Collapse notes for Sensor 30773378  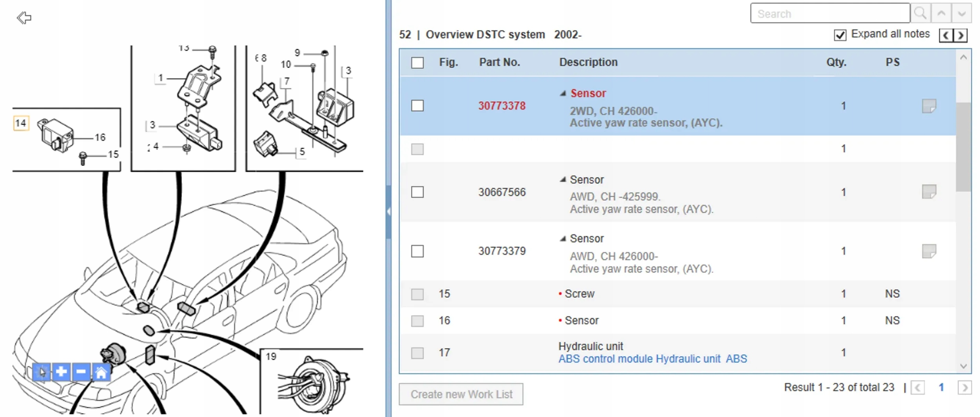tap(563, 93)
